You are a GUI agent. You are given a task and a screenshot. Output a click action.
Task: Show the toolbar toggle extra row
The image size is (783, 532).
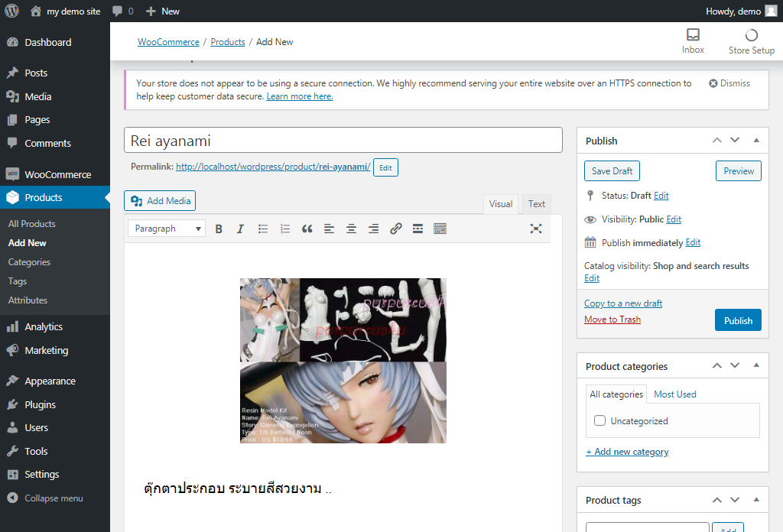point(440,229)
